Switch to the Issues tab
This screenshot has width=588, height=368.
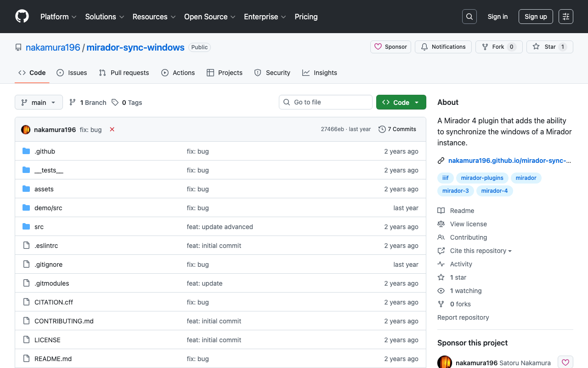point(72,73)
